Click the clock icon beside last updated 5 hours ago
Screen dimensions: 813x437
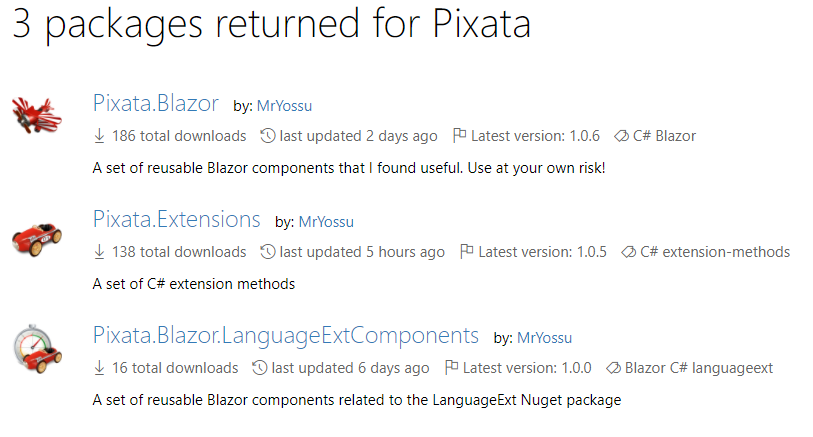click(x=268, y=252)
